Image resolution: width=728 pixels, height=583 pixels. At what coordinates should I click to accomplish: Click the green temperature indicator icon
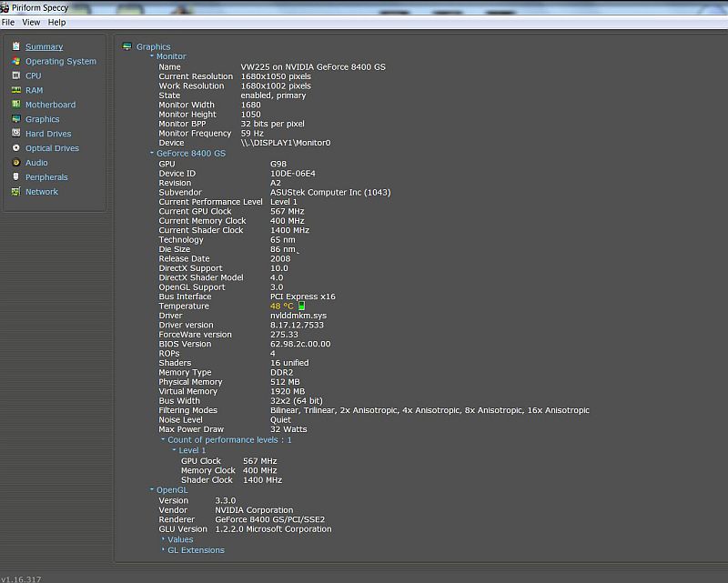[x=301, y=306]
